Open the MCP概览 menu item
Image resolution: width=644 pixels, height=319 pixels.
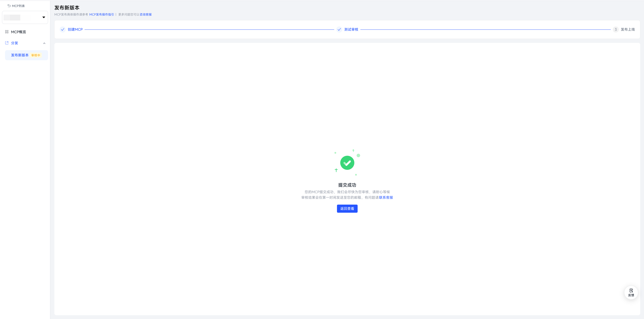pyautogui.click(x=18, y=32)
